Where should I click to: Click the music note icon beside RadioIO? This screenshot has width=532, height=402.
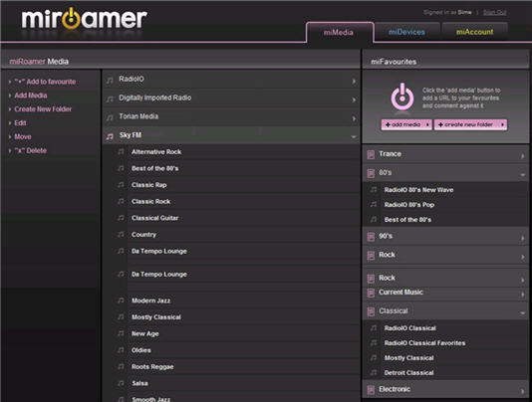(x=110, y=81)
